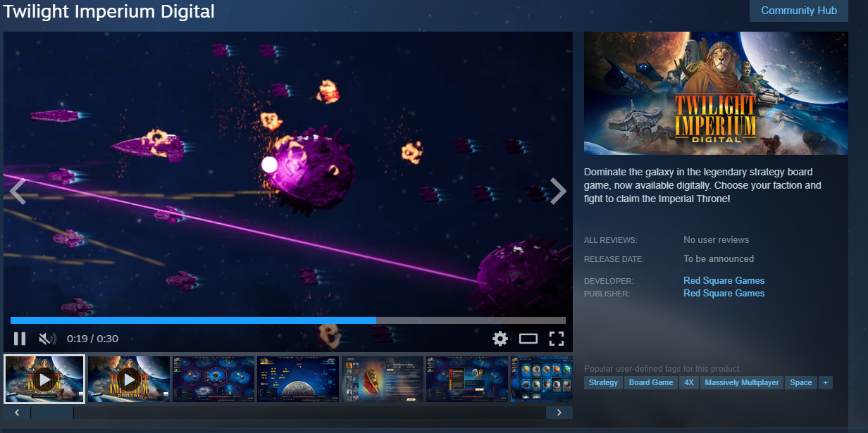
Task: Click the thumbnail strip scrollbar handle
Action: pos(52,413)
